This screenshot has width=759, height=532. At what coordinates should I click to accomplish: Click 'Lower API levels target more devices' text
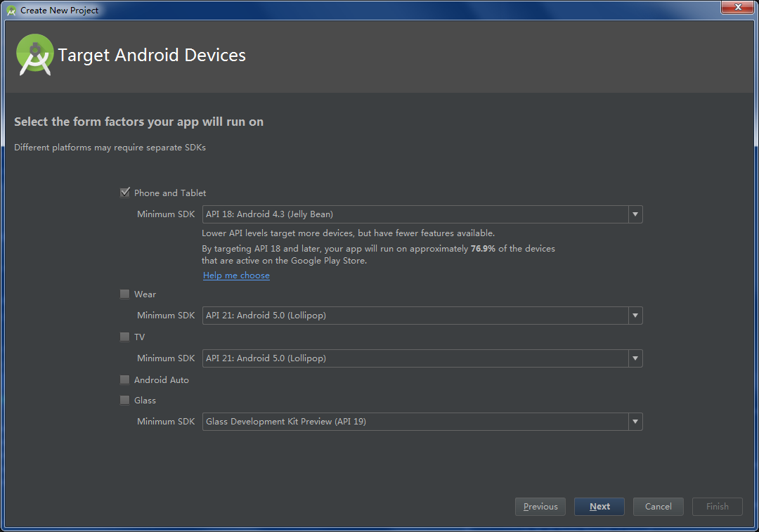348,233
